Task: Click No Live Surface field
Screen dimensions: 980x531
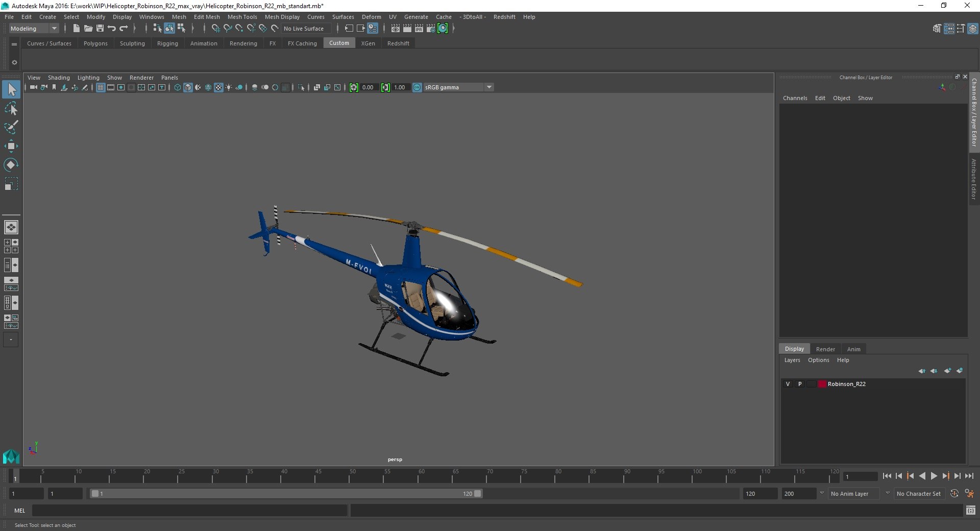Action: [306, 29]
